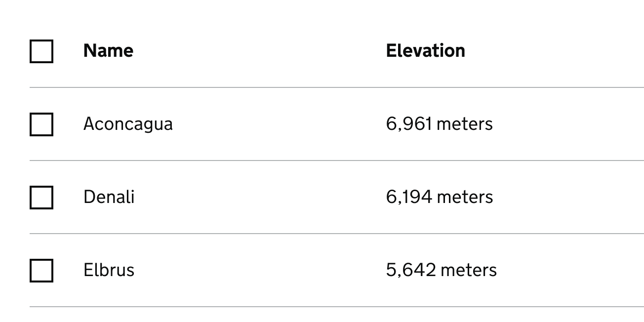Check the box beside Denali

click(x=41, y=197)
